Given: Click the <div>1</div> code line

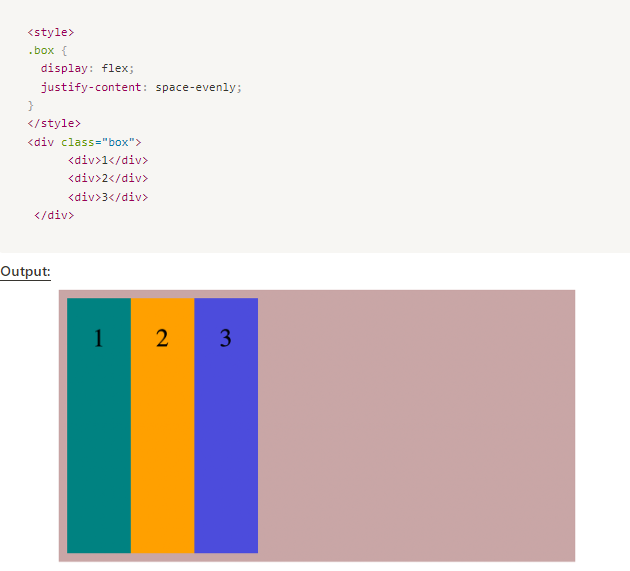Looking at the screenshot, I should click(108, 160).
